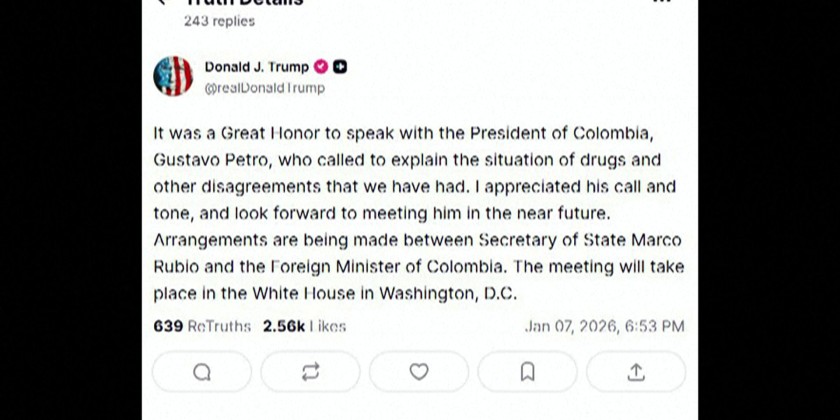Image resolution: width=840 pixels, height=420 pixels.
Task: Go back using the top-left arrow
Action: 162,3
